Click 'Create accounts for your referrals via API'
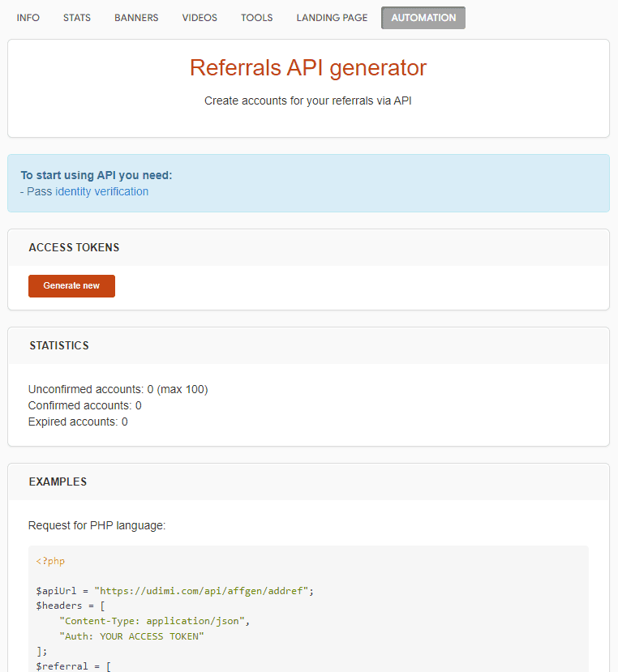Screen dimensions: 618x672 [x=308, y=101]
